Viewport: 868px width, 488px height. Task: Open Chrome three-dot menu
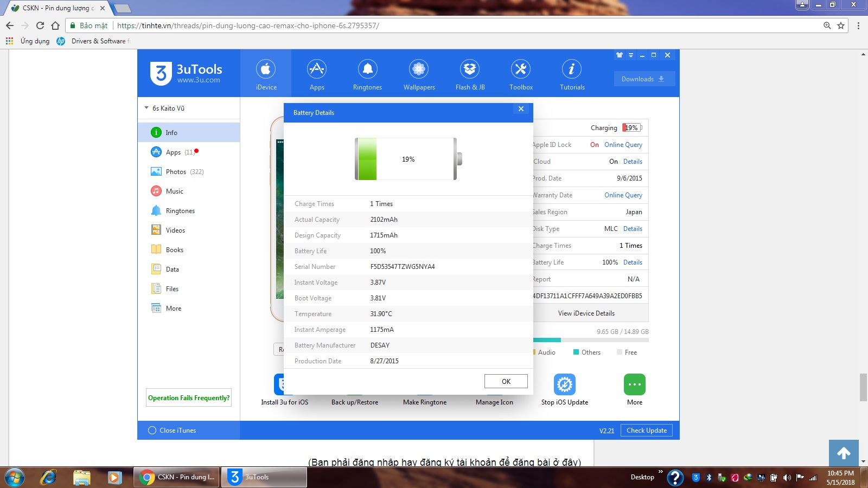[x=858, y=25]
